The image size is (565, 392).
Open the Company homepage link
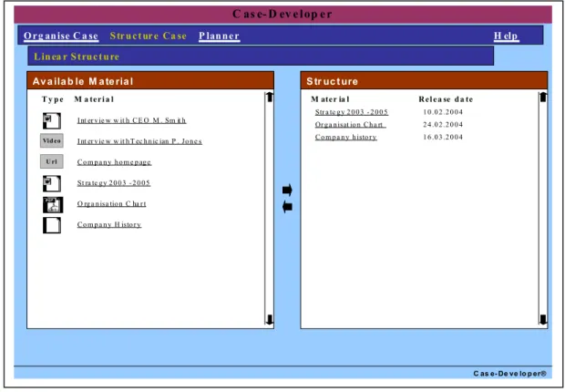tap(114, 162)
